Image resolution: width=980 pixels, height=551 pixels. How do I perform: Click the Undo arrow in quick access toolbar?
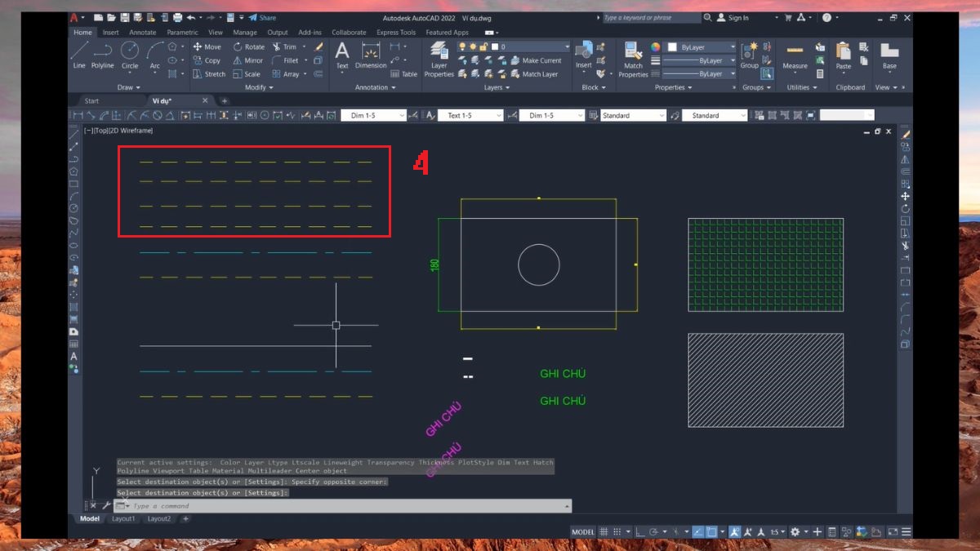(190, 17)
